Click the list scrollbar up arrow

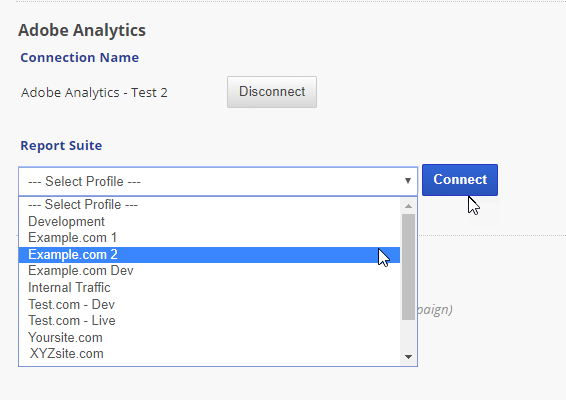[x=409, y=206]
